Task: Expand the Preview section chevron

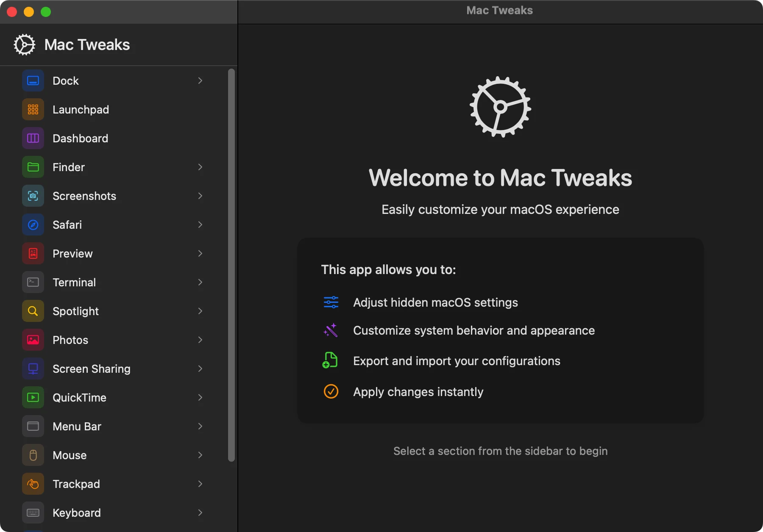Action: [200, 253]
